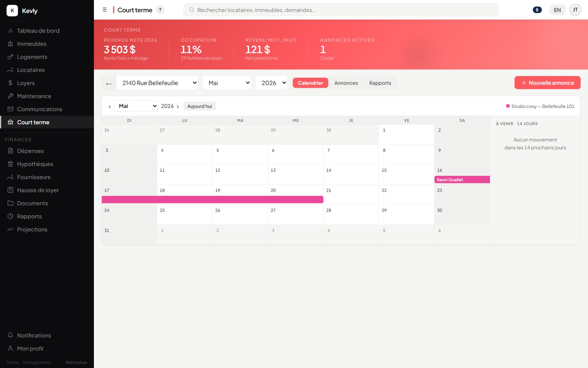Switch to Calendrier tab

tap(310, 83)
